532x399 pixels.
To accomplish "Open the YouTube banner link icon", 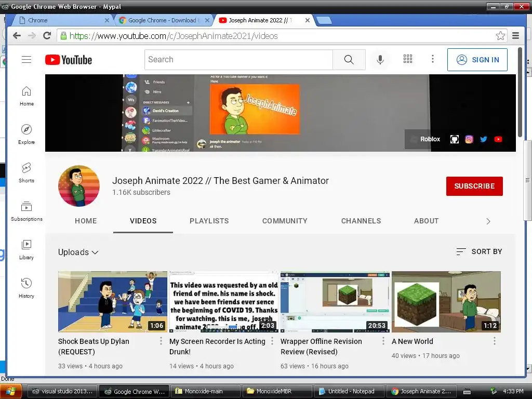I will [x=498, y=139].
